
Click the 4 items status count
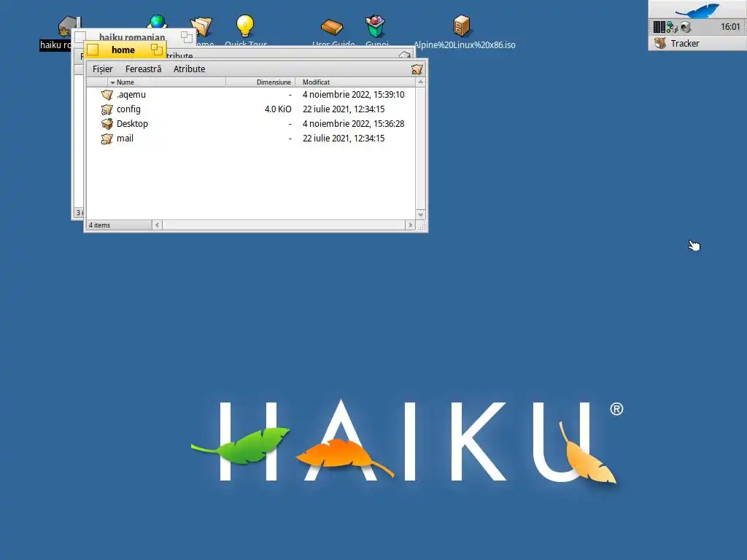click(99, 225)
